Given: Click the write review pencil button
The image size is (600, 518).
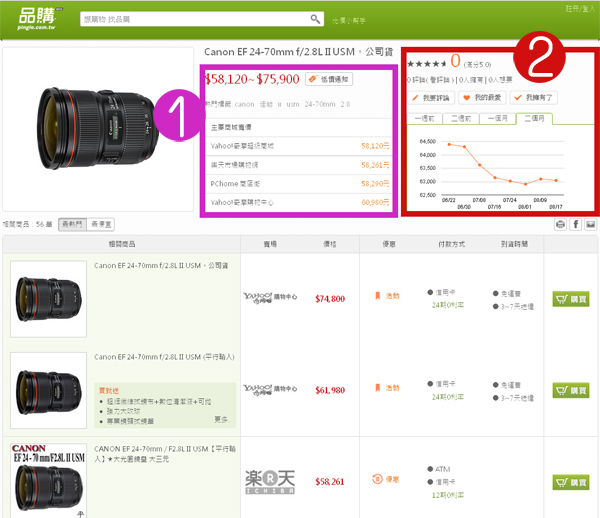Looking at the screenshot, I should 431,98.
